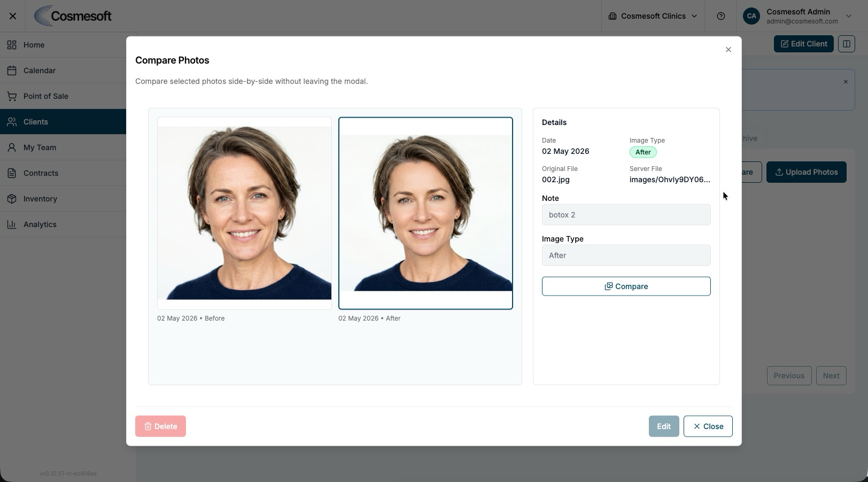Open the help question mark icon
This screenshot has height=482, width=868.
[x=721, y=16]
